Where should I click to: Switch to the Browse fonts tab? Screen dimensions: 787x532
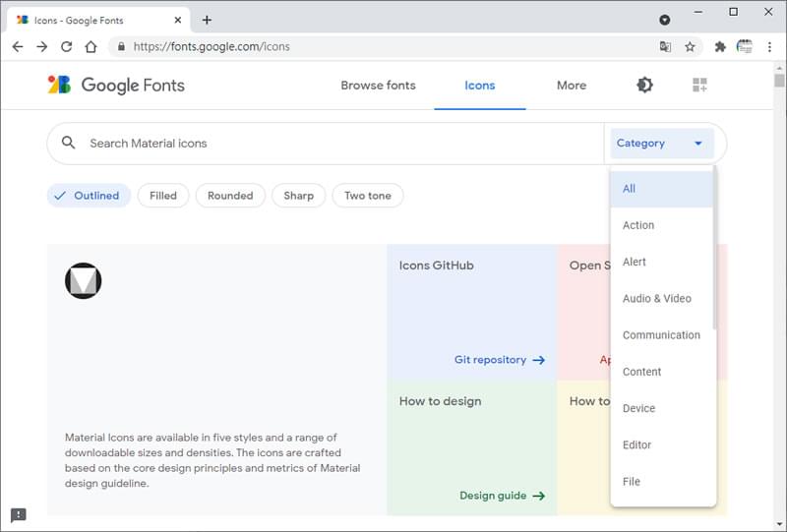tap(378, 86)
